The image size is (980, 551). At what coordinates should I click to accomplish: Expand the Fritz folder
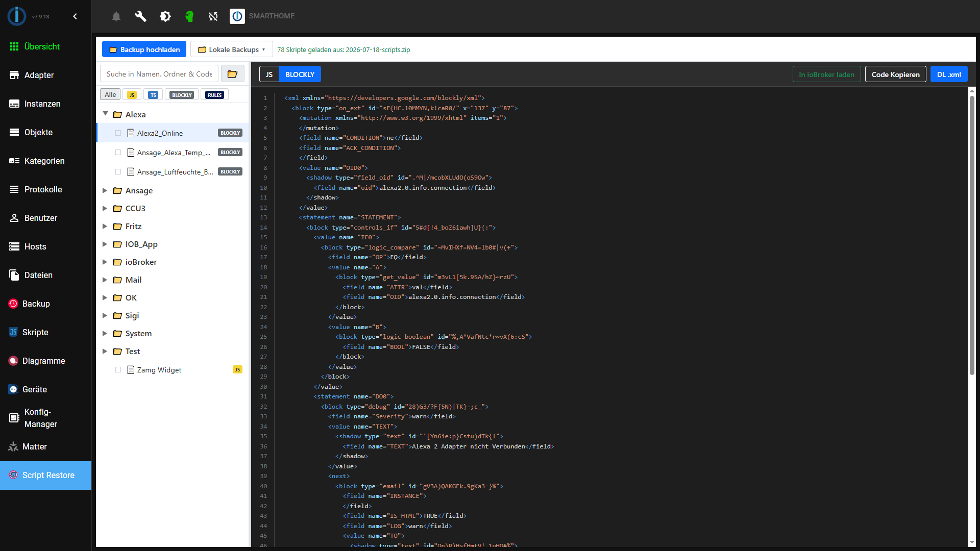[105, 226]
